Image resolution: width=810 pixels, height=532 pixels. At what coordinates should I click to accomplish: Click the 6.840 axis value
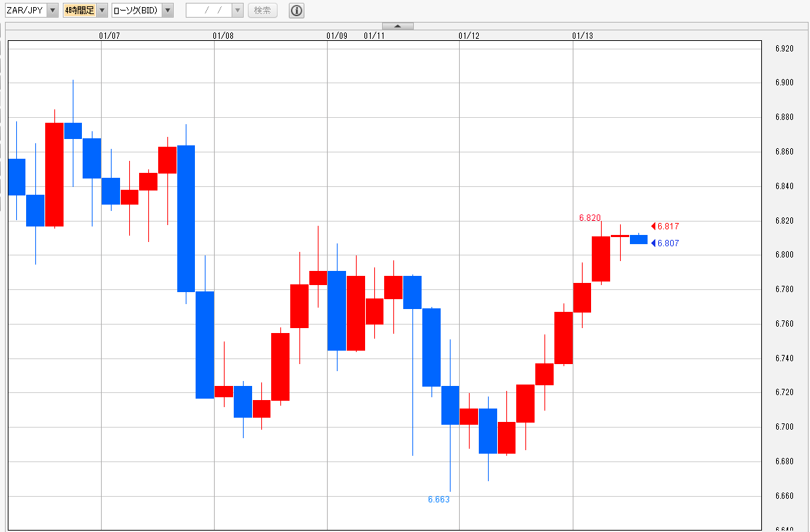click(x=784, y=186)
